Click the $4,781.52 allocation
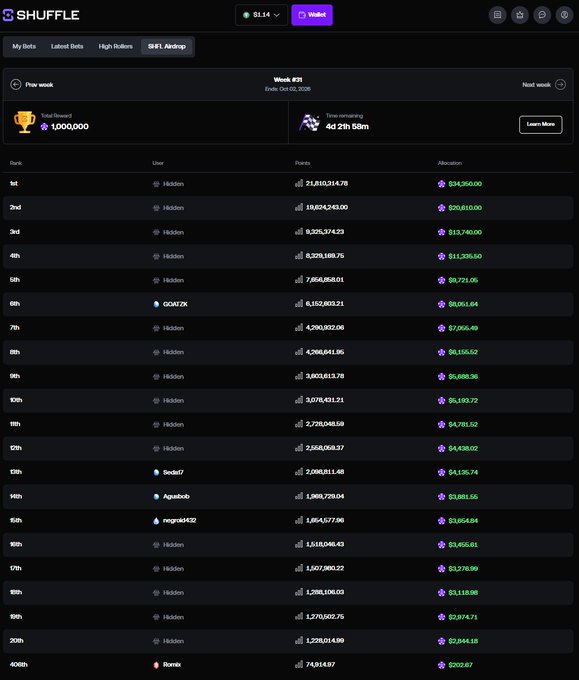 point(463,424)
